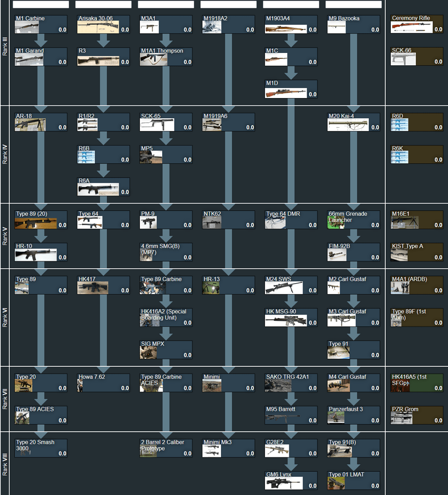The width and height of the screenshot is (448, 495).
Task: Select the M1C sniper rifle thumbnail
Action: 276,60
